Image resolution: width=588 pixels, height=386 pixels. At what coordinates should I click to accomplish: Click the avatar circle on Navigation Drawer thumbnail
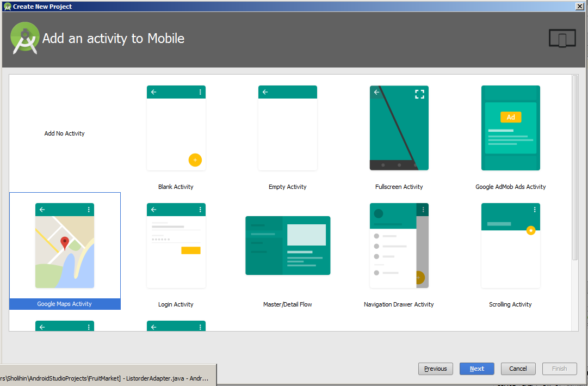[379, 213]
